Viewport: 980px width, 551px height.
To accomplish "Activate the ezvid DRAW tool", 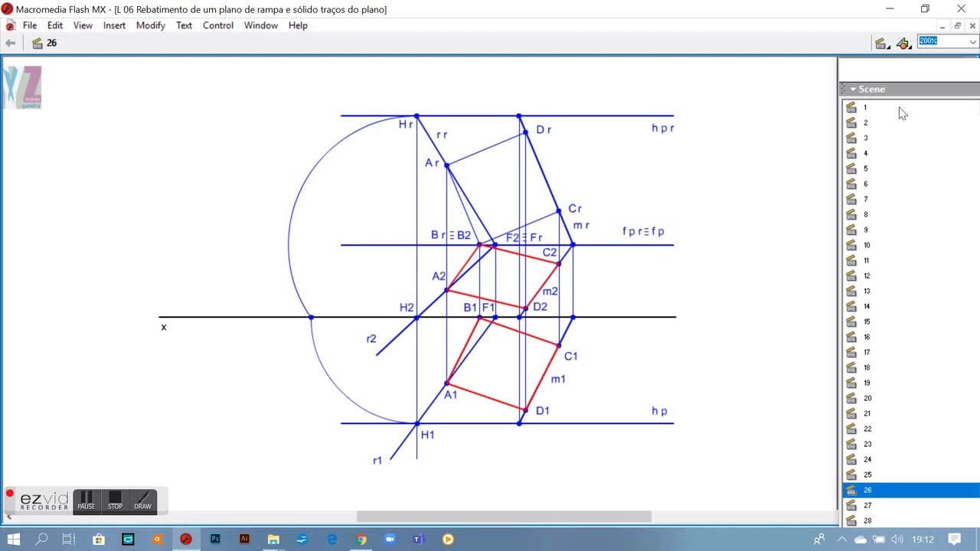I will (143, 501).
